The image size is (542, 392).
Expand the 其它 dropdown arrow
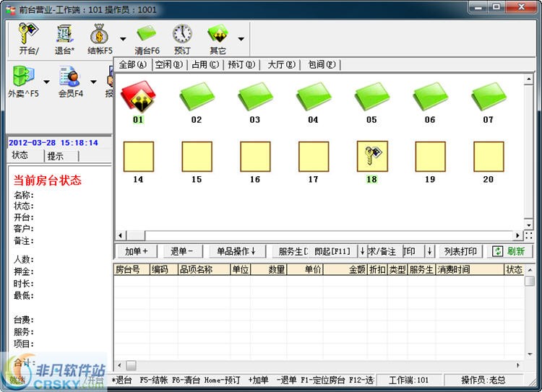coord(241,39)
